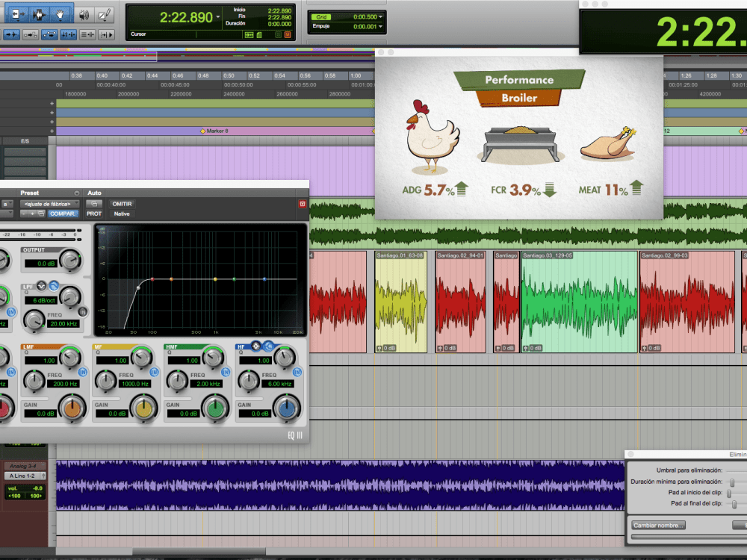Toggle the COMPAR. compare button
The height and width of the screenshot is (560, 747).
[63, 214]
